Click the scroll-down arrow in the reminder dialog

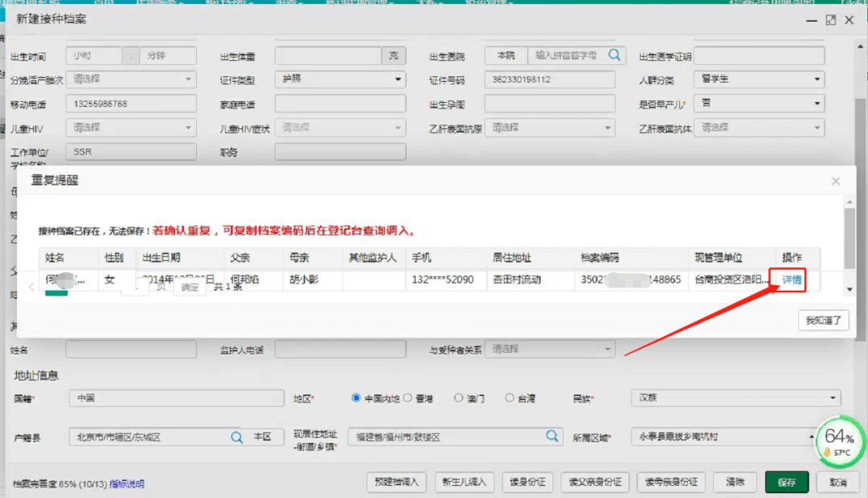pyautogui.click(x=850, y=288)
